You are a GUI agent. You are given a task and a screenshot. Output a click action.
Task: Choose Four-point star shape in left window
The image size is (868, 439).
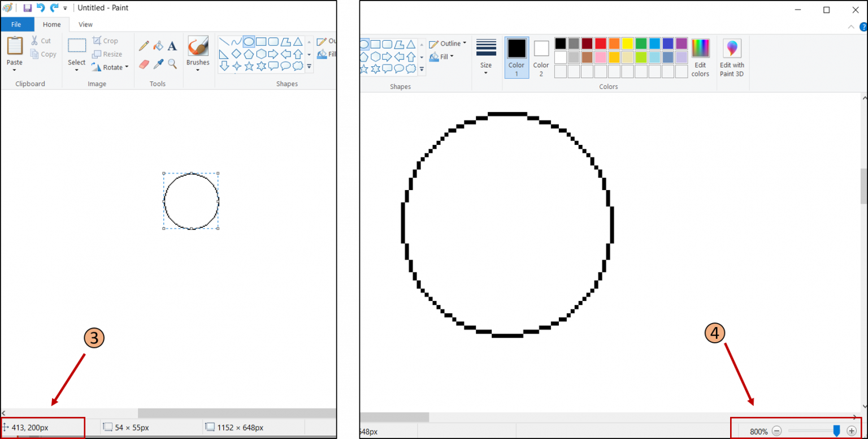click(x=237, y=66)
